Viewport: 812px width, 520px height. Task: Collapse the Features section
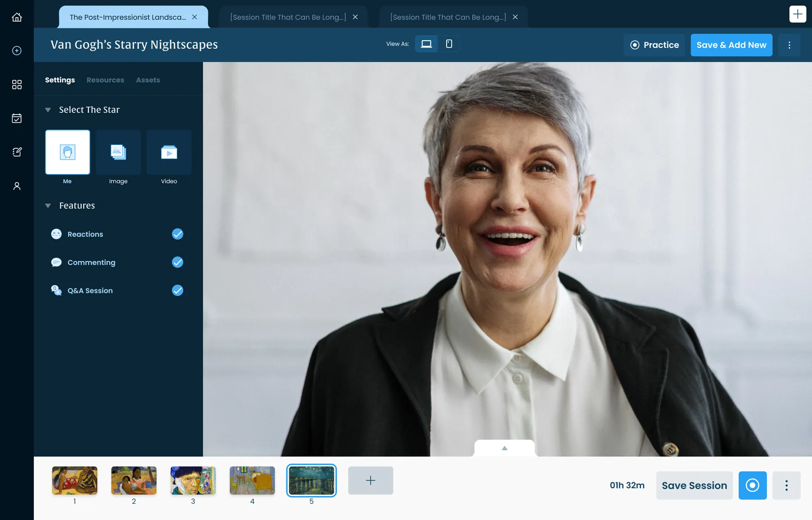pyautogui.click(x=48, y=206)
